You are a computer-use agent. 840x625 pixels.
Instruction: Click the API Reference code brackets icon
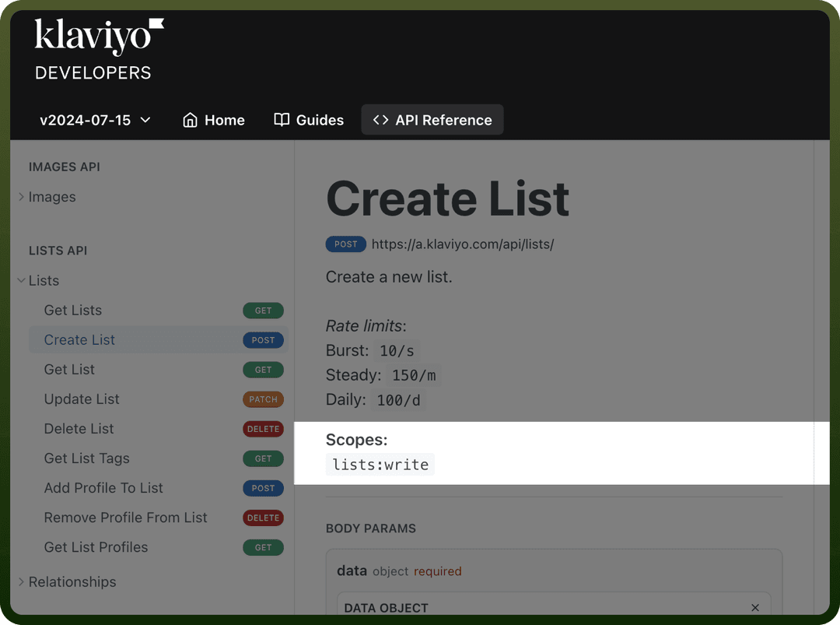380,120
